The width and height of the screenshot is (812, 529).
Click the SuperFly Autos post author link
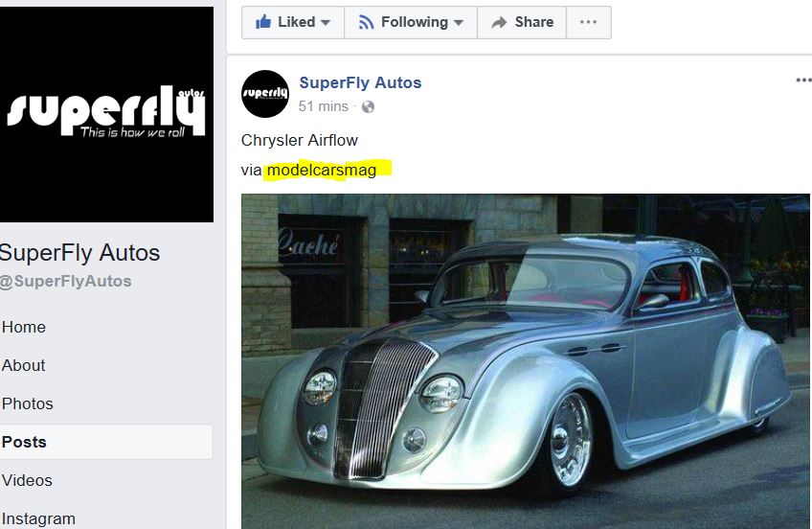(x=360, y=82)
